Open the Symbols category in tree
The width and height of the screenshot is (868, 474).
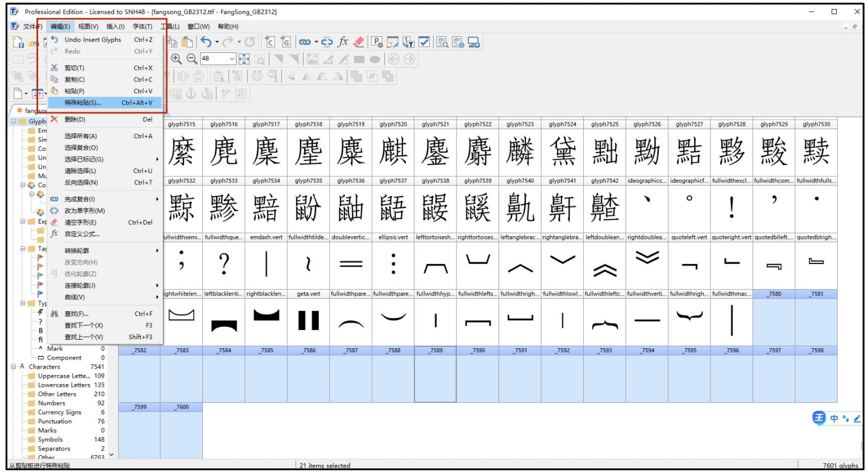click(x=50, y=440)
